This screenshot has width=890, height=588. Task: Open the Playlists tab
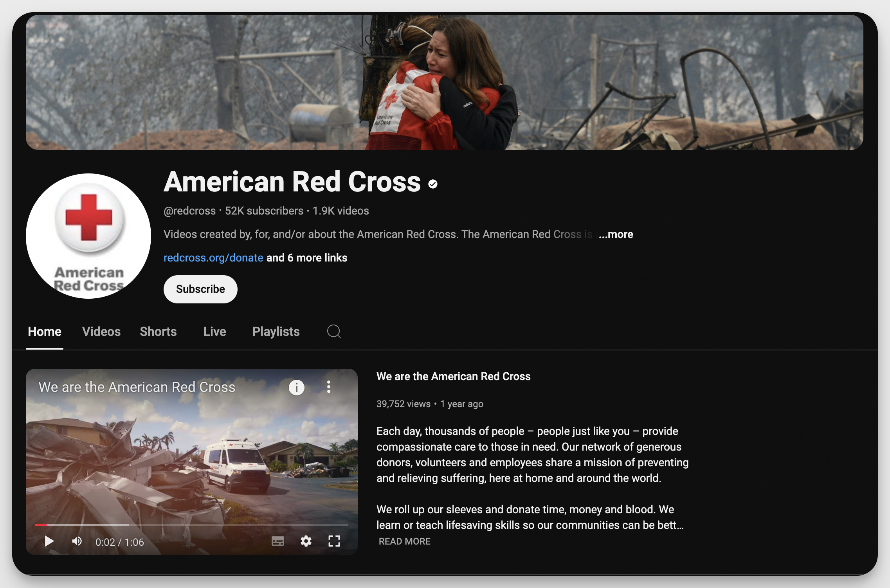276,332
